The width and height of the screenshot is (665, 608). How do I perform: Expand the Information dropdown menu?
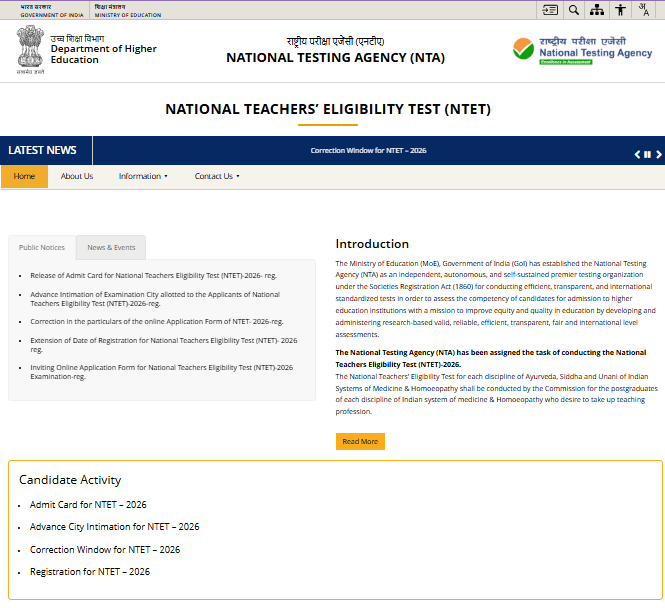pyautogui.click(x=143, y=176)
